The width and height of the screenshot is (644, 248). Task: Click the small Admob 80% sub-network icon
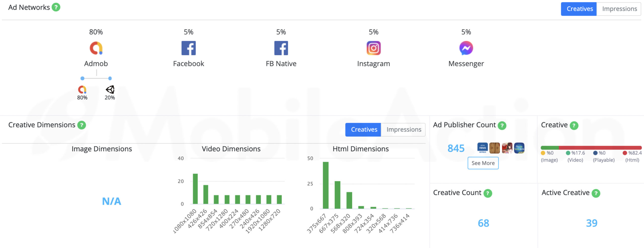click(82, 90)
